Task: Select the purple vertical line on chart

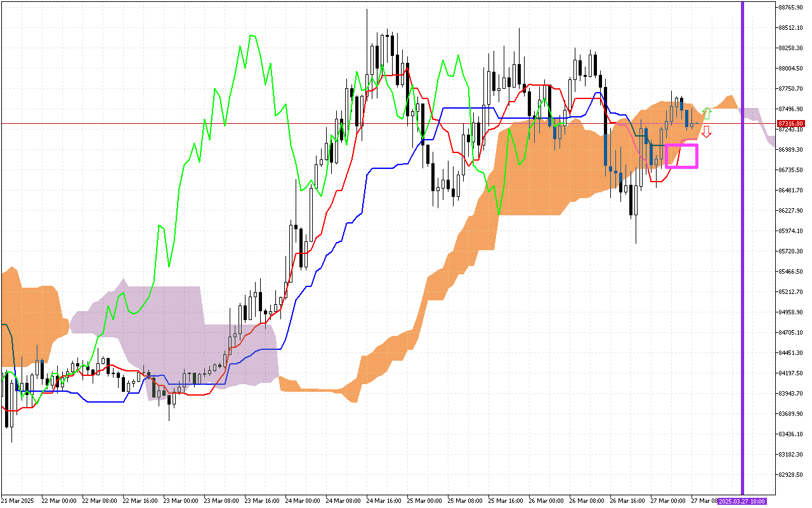Action: coord(742,248)
